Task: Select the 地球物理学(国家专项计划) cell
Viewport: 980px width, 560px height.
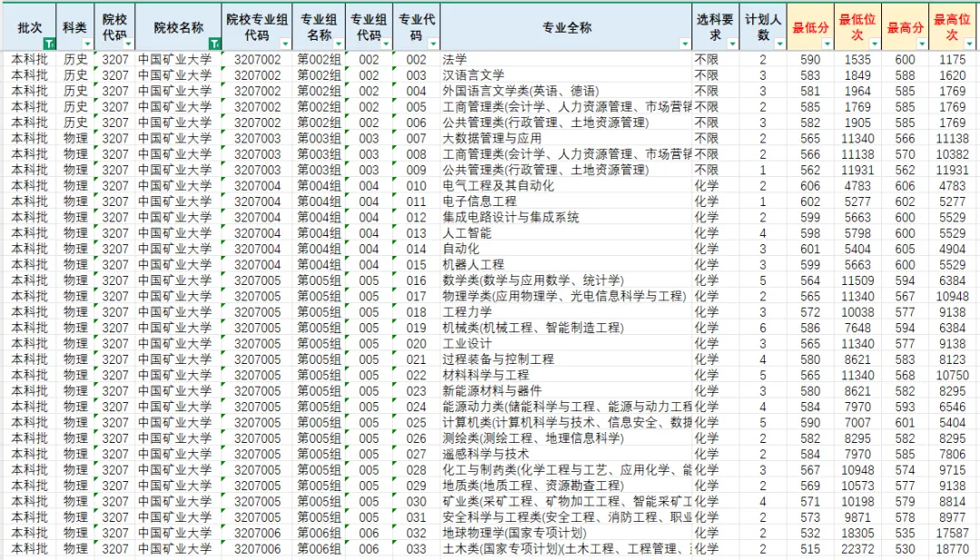Action: pos(566,533)
